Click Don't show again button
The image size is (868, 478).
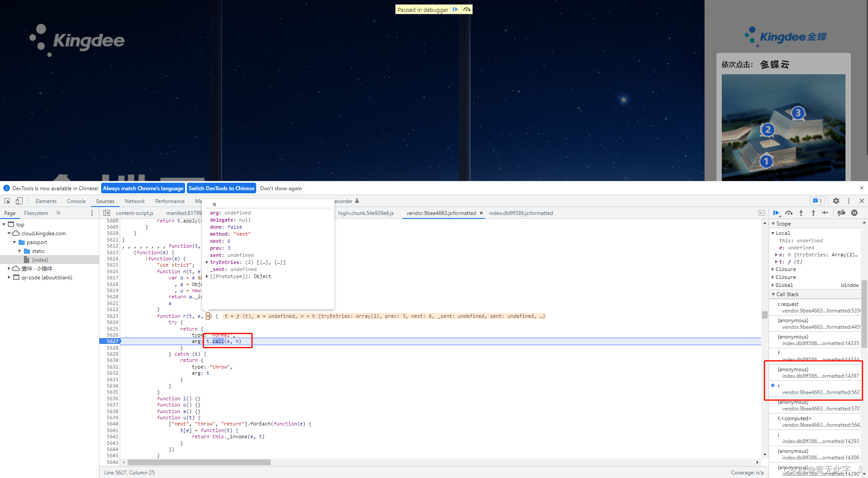tap(281, 188)
